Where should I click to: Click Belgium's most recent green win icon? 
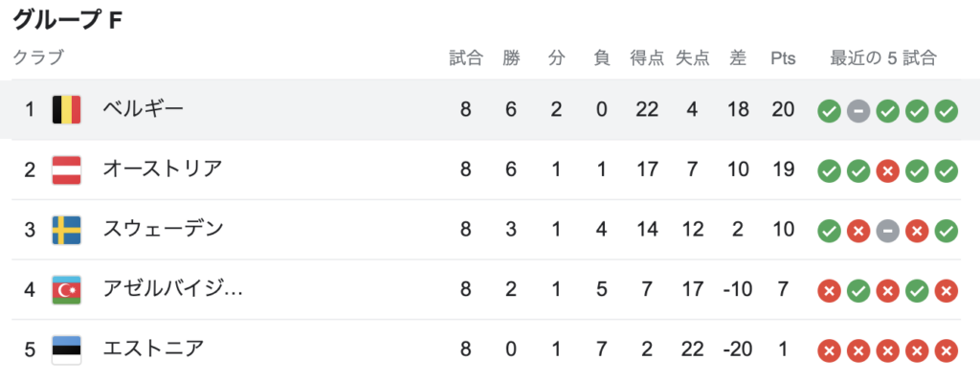(947, 113)
